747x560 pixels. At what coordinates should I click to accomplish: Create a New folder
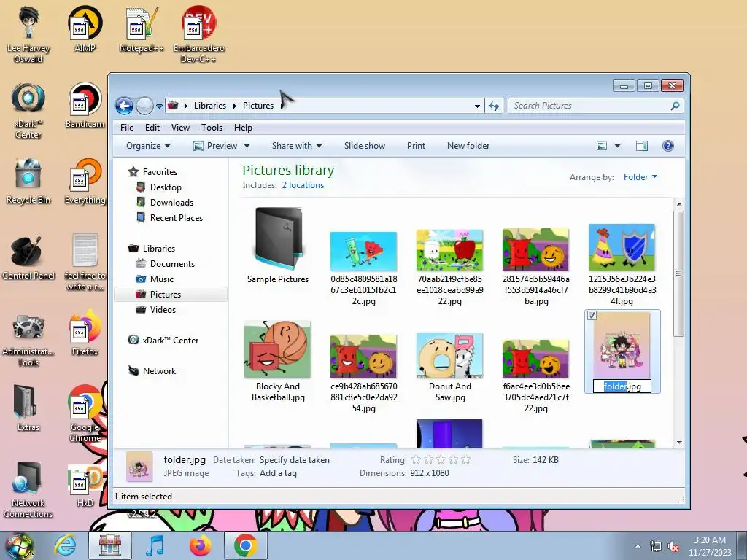468,146
